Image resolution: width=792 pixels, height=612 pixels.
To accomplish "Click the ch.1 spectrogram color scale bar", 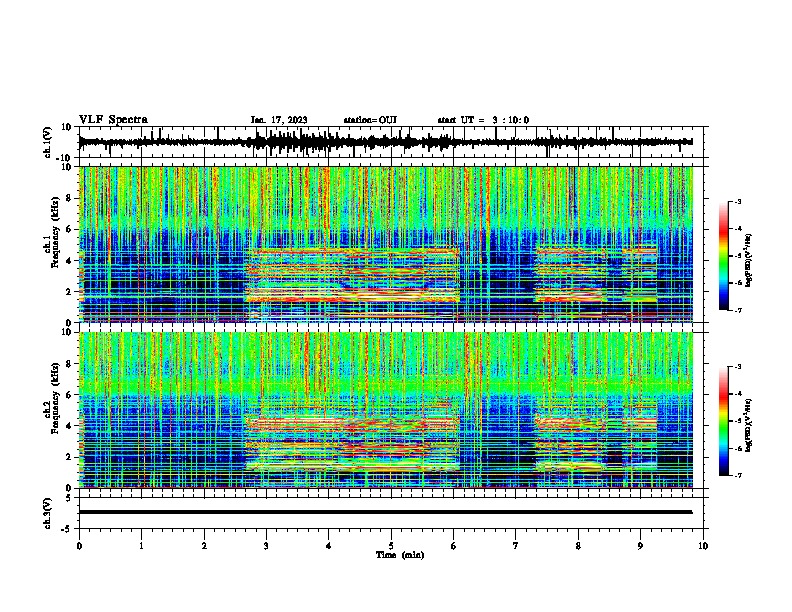I will 724,256.
